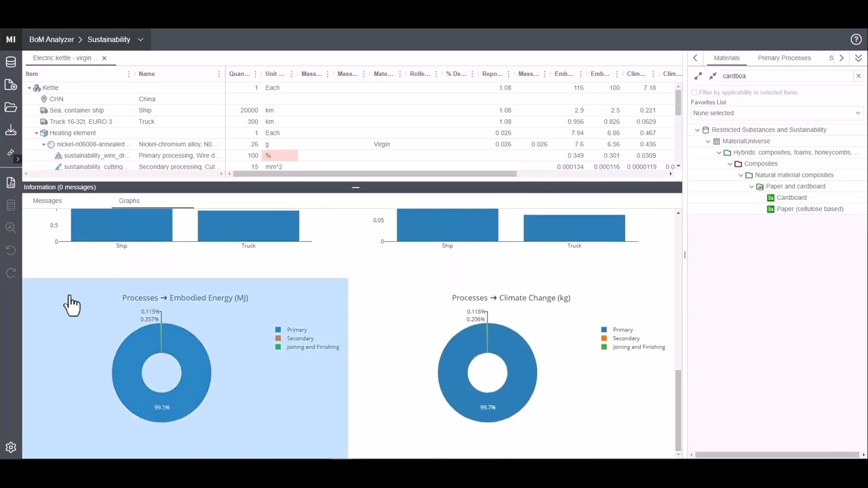Screen dimensions: 868x488
Task: Click the redo icon in sidebar
Action: point(10,272)
